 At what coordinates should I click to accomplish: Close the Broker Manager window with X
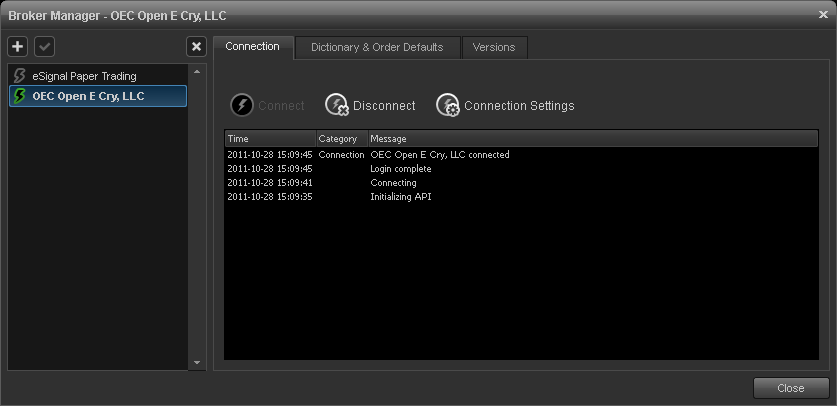[823, 15]
